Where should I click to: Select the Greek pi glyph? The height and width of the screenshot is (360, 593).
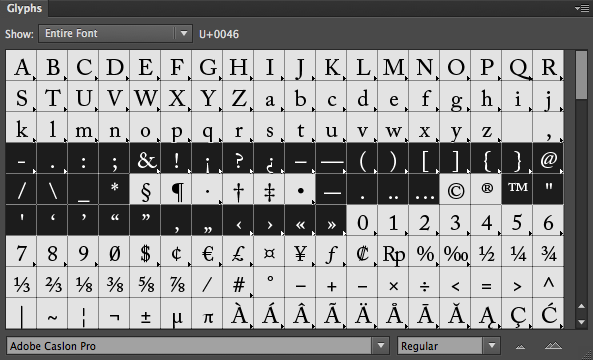coord(207,313)
